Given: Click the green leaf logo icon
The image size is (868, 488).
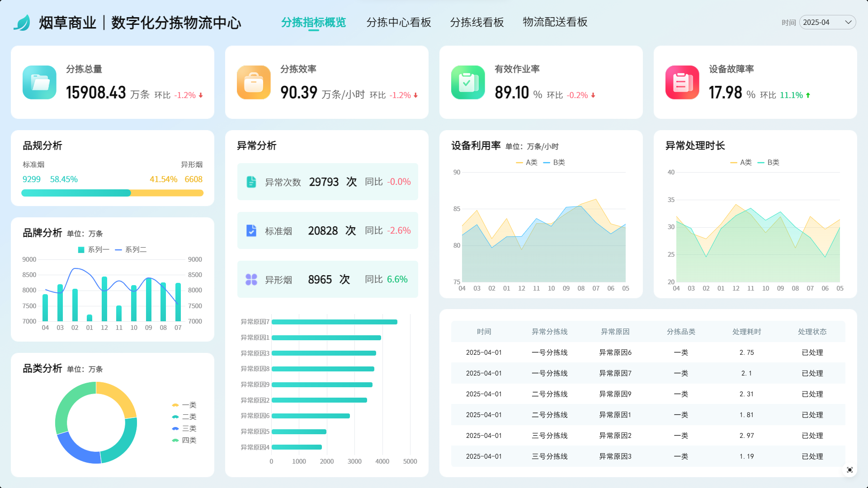Looking at the screenshot, I should (x=22, y=23).
